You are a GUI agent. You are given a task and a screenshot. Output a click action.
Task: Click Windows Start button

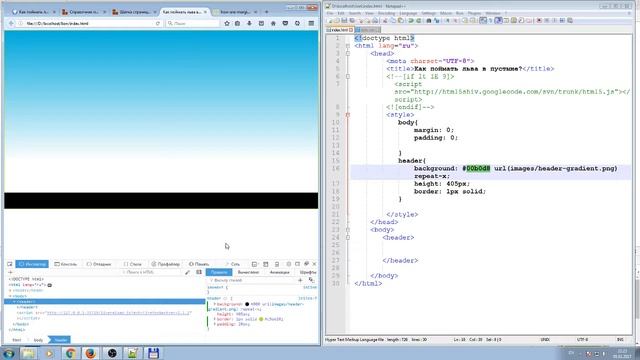coord(9,353)
